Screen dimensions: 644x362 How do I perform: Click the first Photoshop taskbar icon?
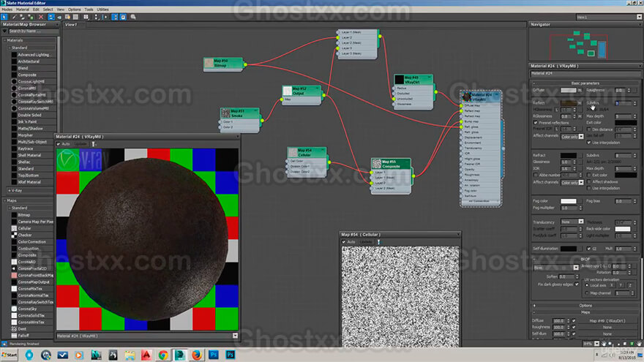point(214,355)
